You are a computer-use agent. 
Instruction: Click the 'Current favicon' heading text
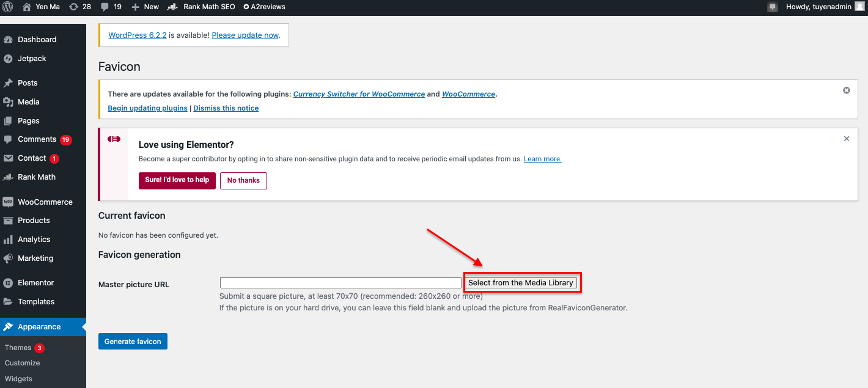(x=132, y=216)
